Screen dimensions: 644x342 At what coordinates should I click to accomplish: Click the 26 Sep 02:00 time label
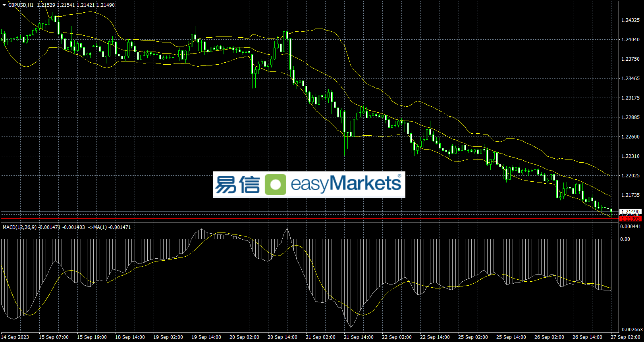point(549,337)
